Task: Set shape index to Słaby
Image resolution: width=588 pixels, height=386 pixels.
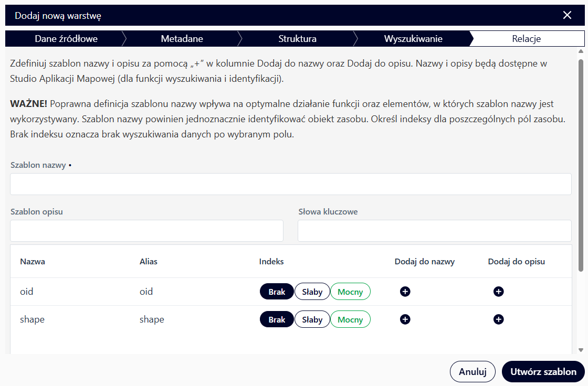Action: click(x=312, y=319)
